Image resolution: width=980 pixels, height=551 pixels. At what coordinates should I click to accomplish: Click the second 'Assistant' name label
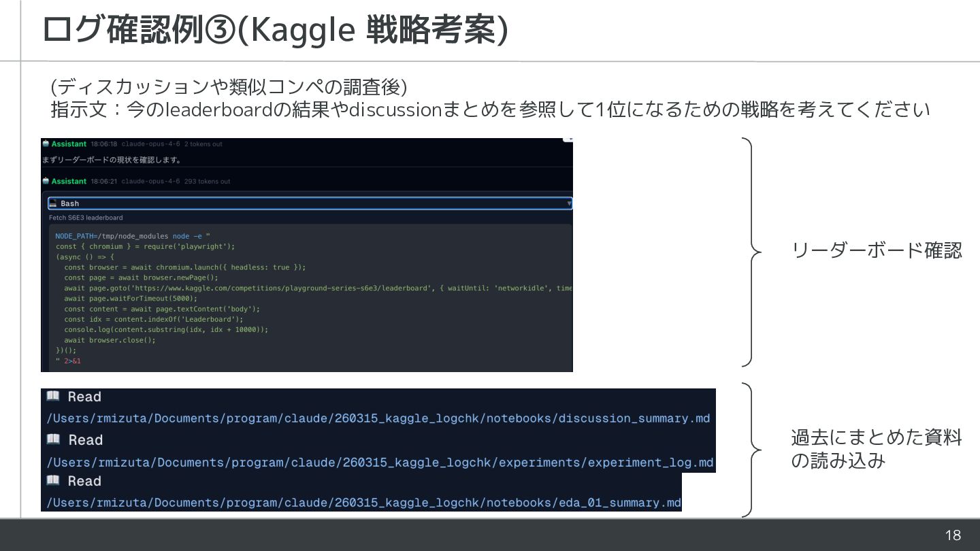[69, 182]
